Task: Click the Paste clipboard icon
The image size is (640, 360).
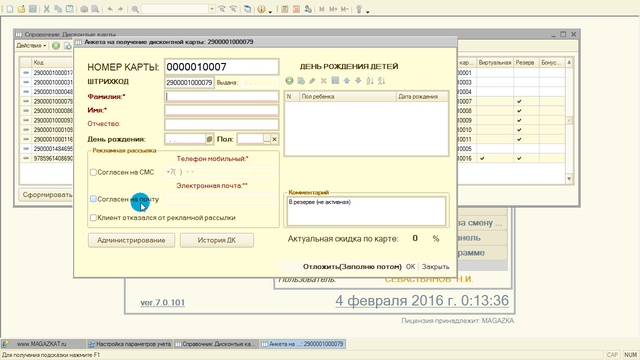Action: click(x=70, y=9)
